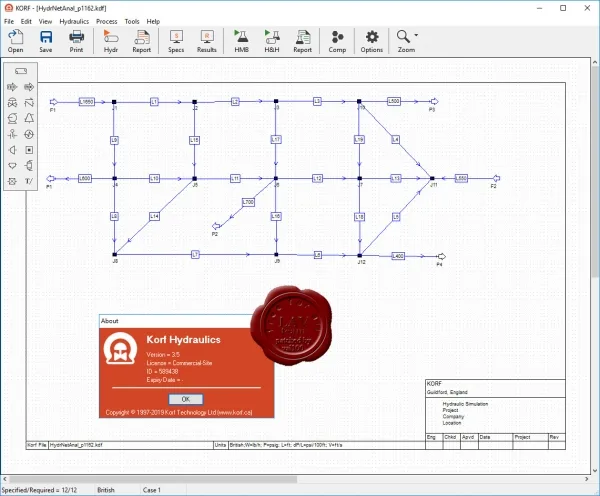Open the Edit menu
This screenshot has height=496, width=600.
[x=26, y=21]
